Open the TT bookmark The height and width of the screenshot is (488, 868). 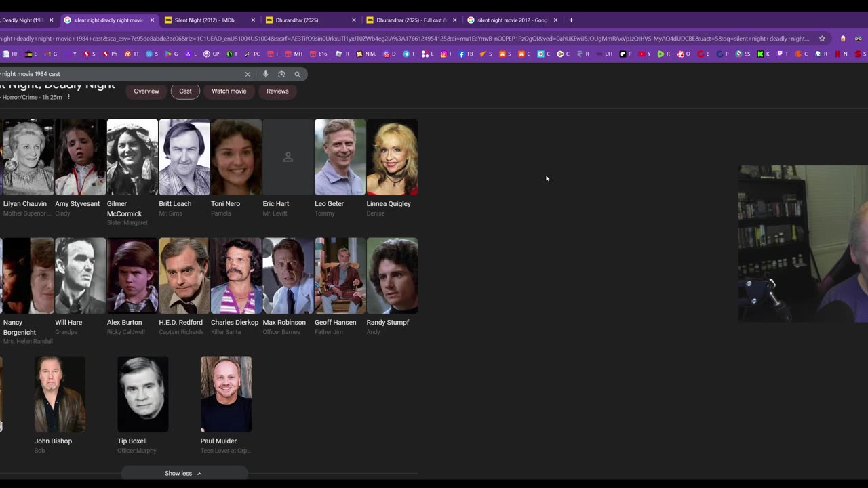132,54
